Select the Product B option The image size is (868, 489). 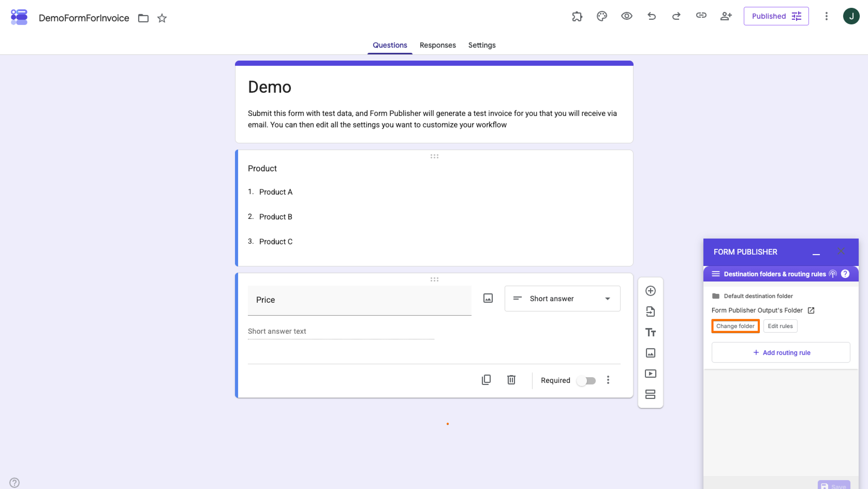[276, 217]
